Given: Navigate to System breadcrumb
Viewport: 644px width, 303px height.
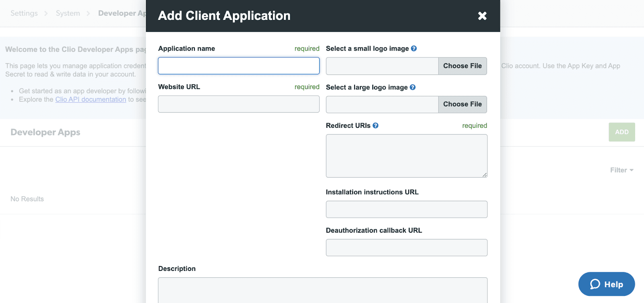Looking at the screenshot, I should point(68,13).
